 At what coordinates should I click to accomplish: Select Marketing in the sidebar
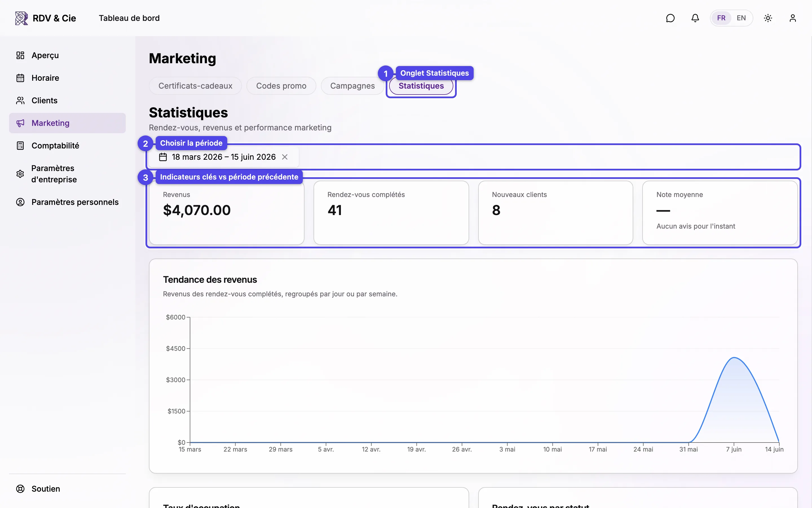coord(67,123)
